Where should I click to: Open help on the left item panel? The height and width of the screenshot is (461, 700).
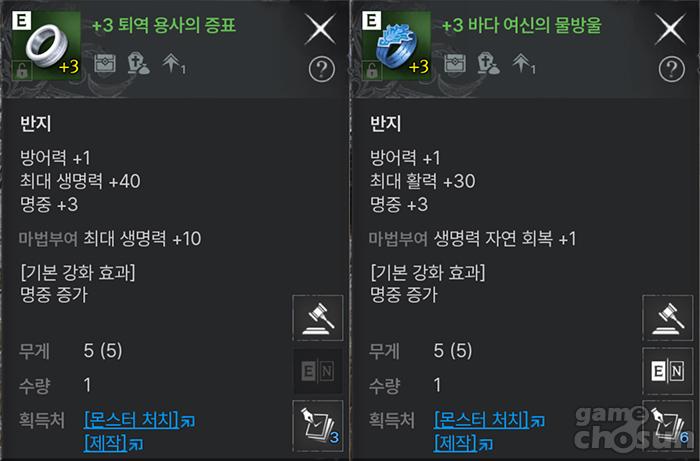click(322, 68)
